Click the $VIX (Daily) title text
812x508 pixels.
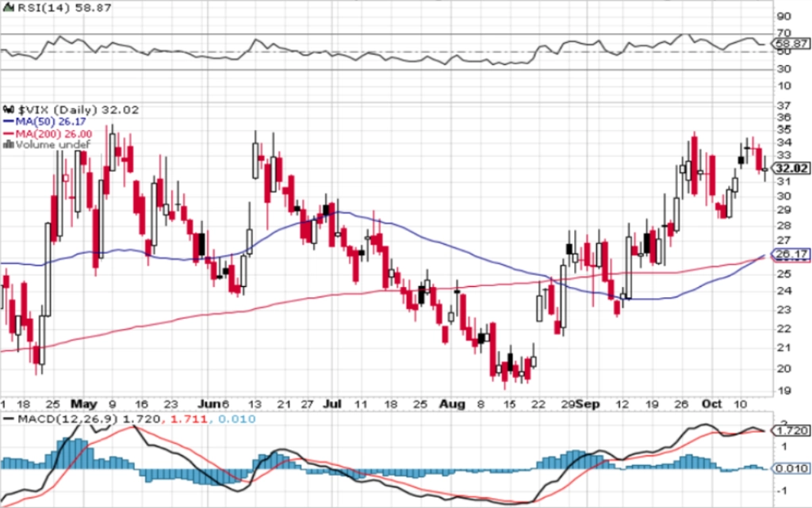click(x=58, y=109)
